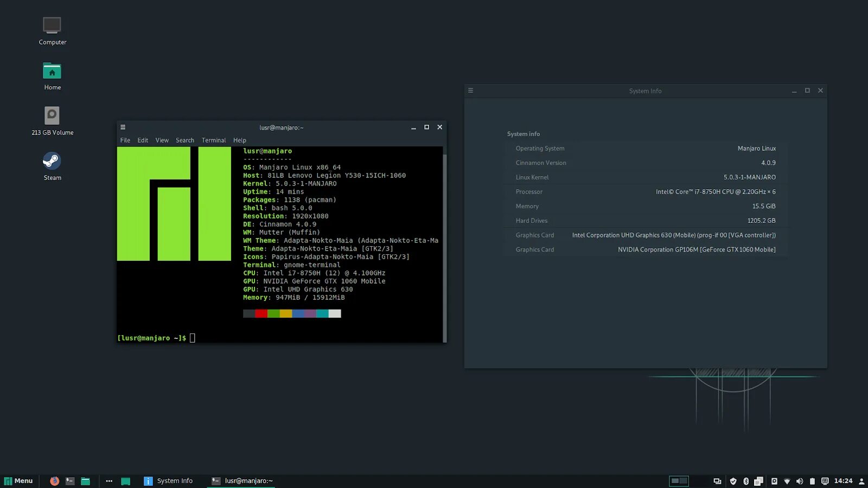
Task: Open the Edit menu in the terminal
Action: point(143,140)
